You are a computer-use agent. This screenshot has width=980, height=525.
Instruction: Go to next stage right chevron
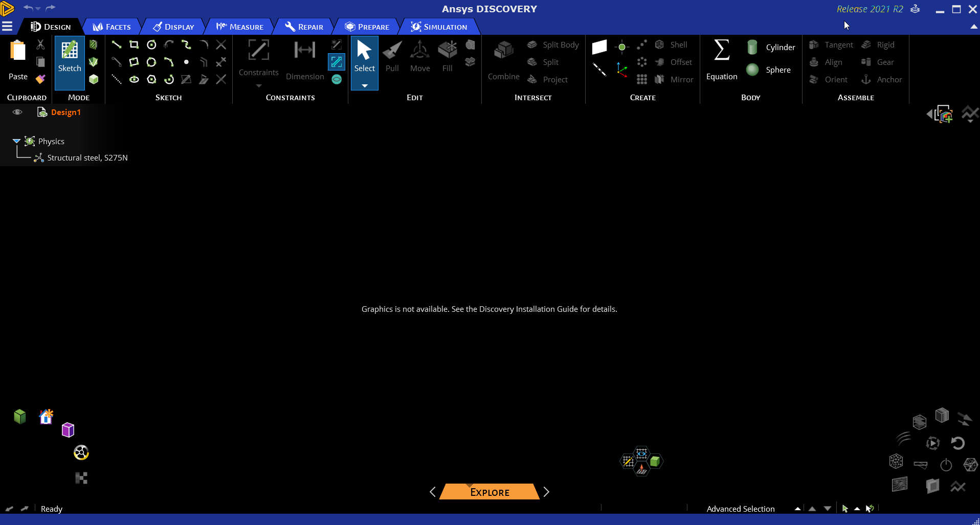click(546, 492)
